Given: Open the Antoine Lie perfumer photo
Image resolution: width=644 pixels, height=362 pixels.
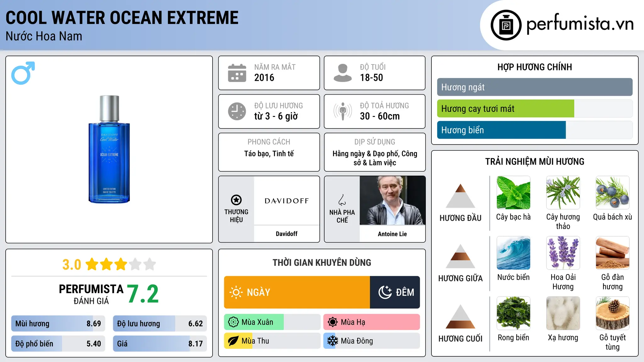Looking at the screenshot, I should (392, 200).
